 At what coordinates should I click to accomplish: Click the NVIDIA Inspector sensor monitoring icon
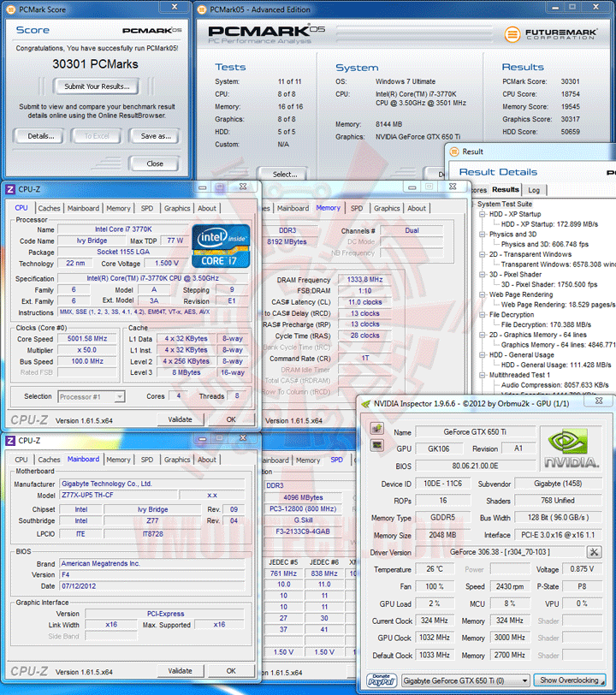[376, 444]
